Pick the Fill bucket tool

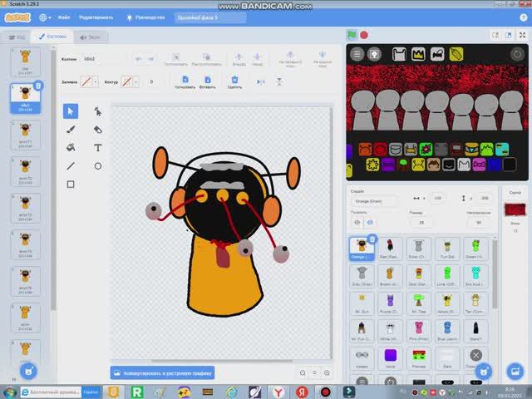point(71,147)
